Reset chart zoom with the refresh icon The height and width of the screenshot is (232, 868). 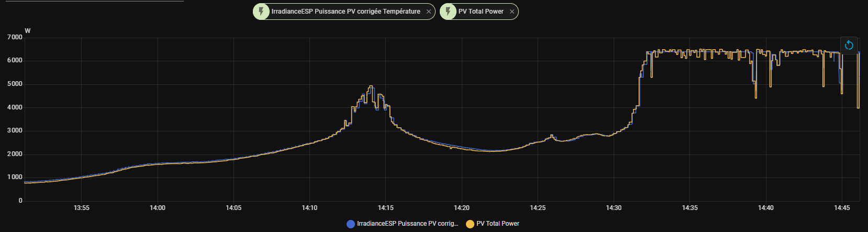pyautogui.click(x=849, y=46)
